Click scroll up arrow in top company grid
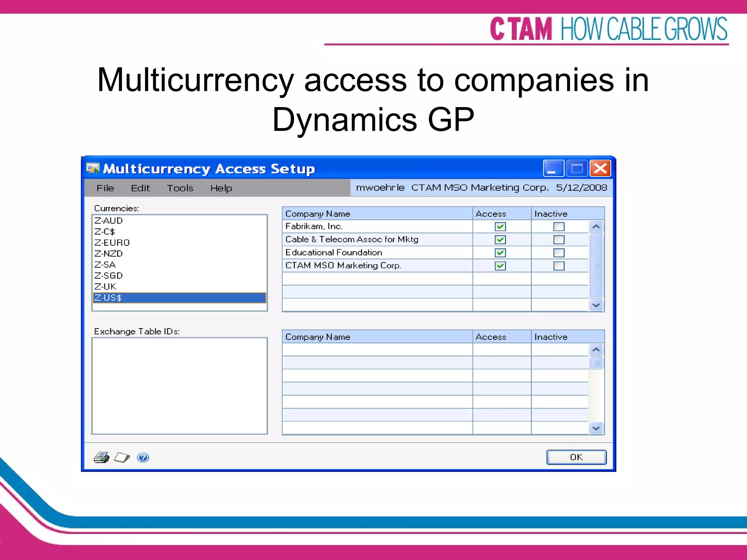 click(x=596, y=227)
